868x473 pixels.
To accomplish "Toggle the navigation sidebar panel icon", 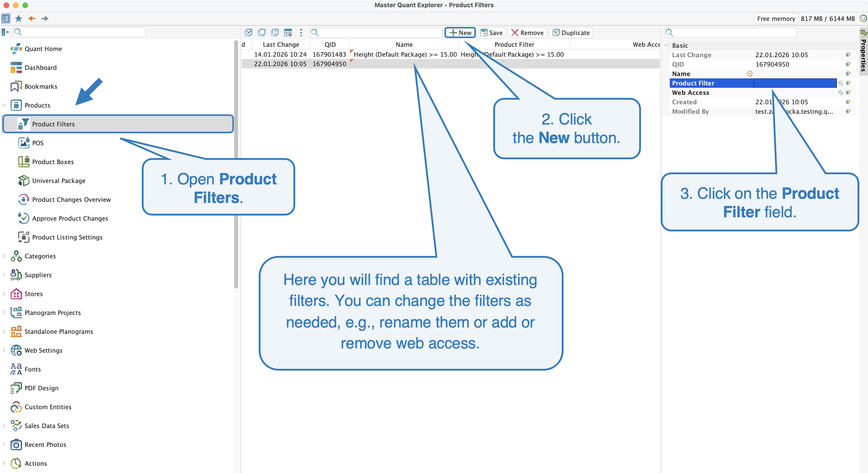I will pos(6,18).
